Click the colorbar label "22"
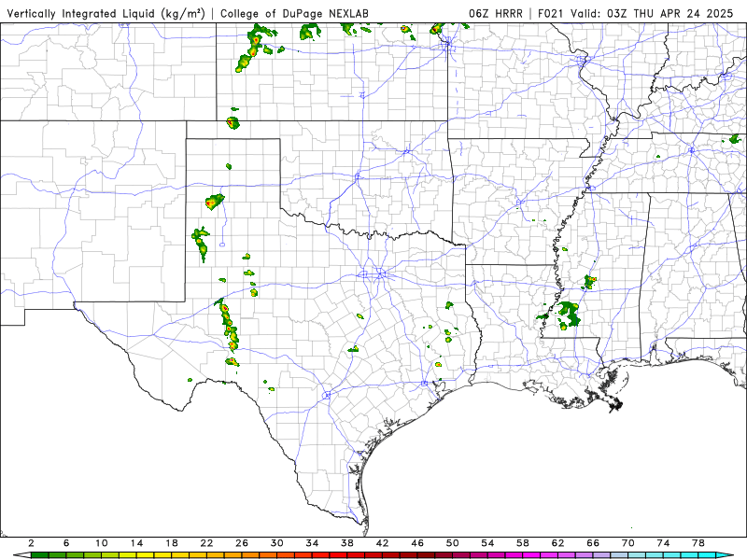The width and height of the screenshot is (747, 560). 206,543
